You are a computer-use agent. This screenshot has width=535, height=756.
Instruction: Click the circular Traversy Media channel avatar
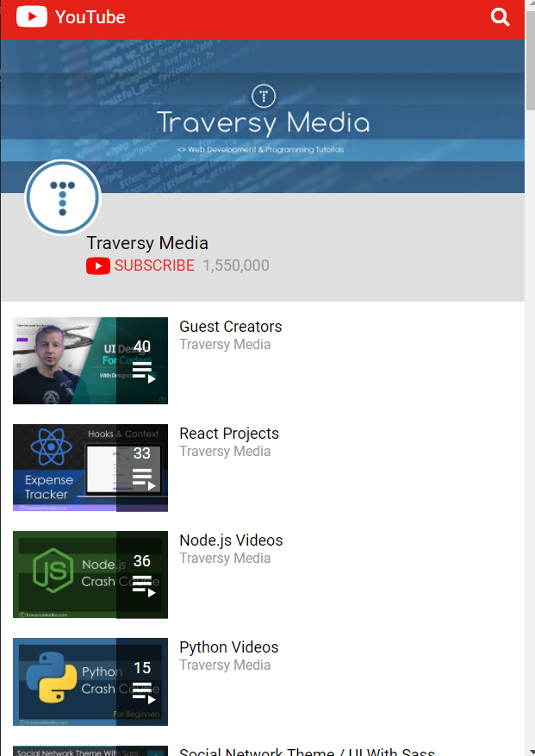[63, 197]
